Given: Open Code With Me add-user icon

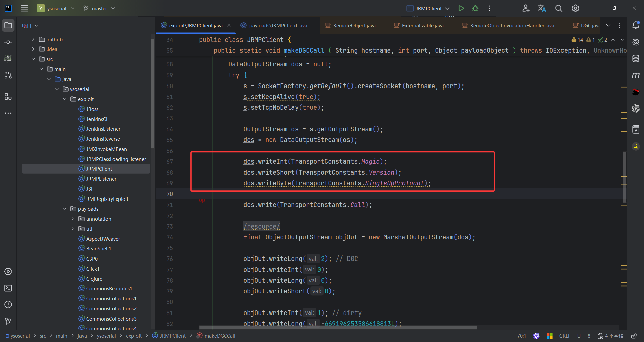Looking at the screenshot, I should (x=526, y=8).
